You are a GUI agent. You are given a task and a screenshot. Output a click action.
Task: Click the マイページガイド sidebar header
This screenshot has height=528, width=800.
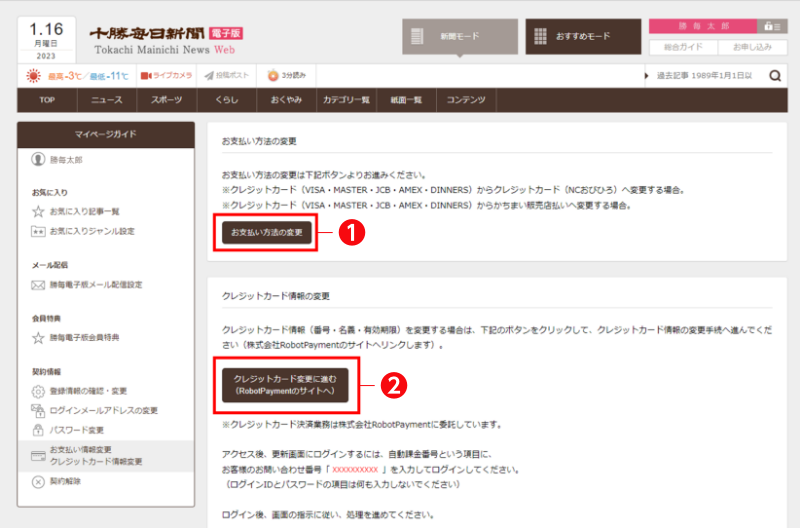pos(106,135)
